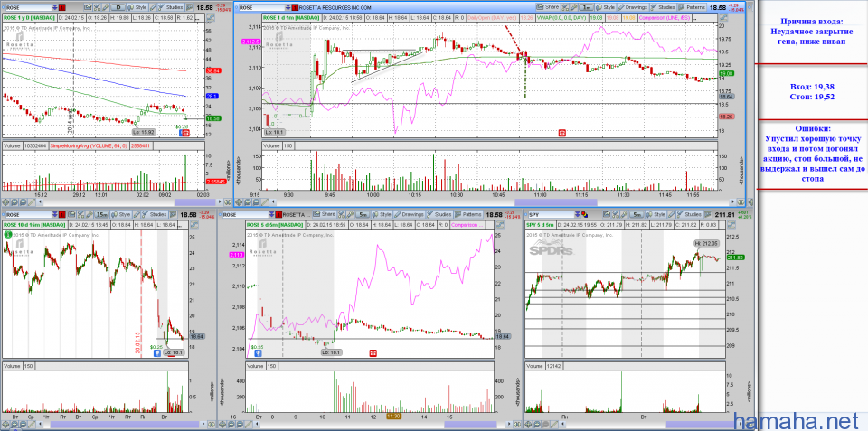This screenshot has width=868, height=431.
Task: Click Share button in ROSE 5m chart
Action: [x=325, y=215]
